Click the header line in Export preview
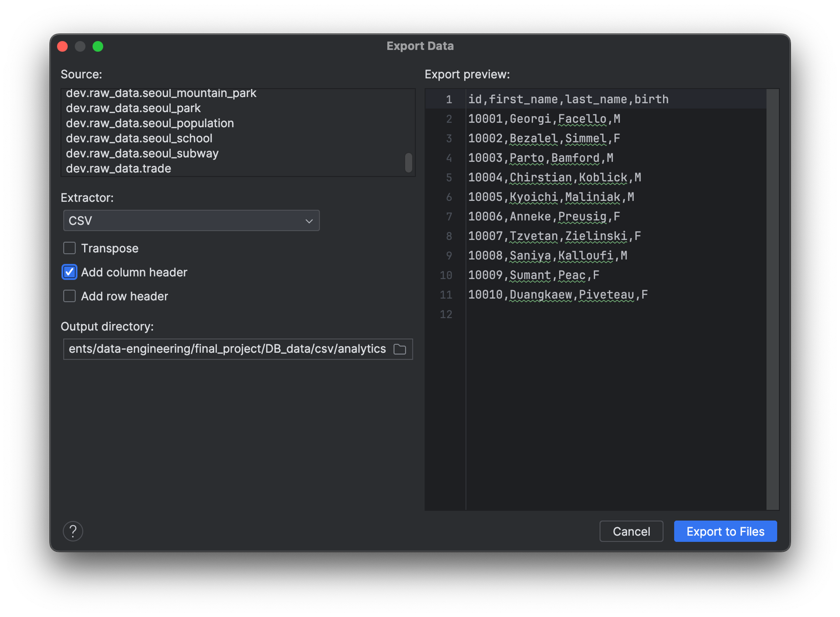Viewport: 840px width, 617px height. tap(568, 99)
